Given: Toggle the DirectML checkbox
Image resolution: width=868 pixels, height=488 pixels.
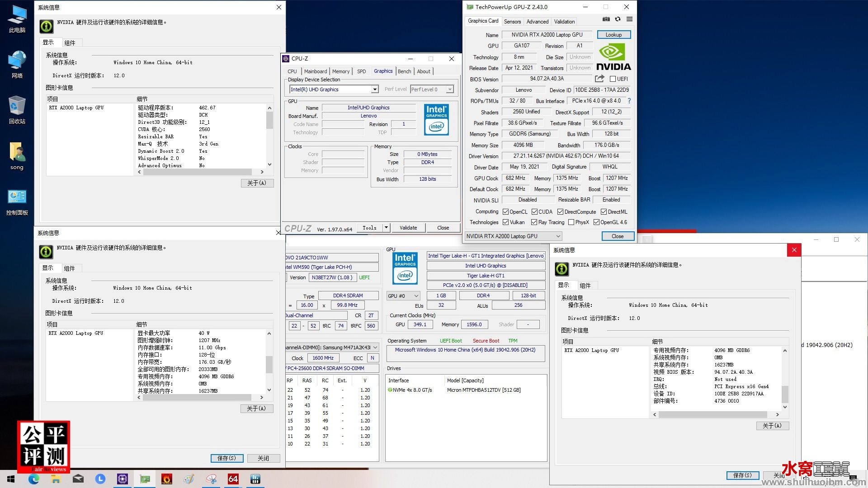Looking at the screenshot, I should [x=604, y=211].
